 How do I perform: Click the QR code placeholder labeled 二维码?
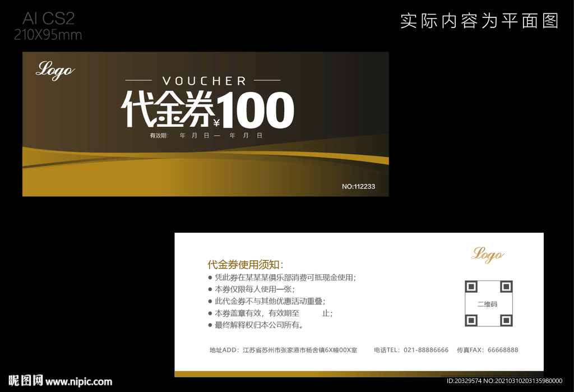(488, 303)
